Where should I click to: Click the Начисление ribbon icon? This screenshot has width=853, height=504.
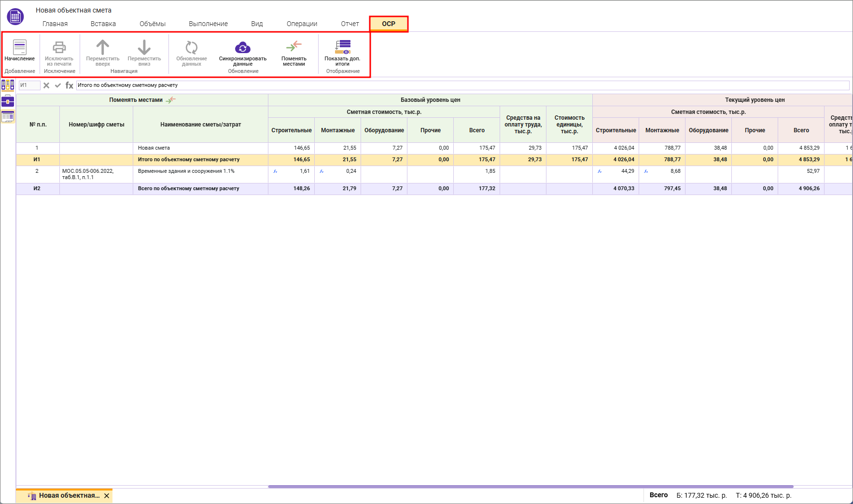pos(20,48)
